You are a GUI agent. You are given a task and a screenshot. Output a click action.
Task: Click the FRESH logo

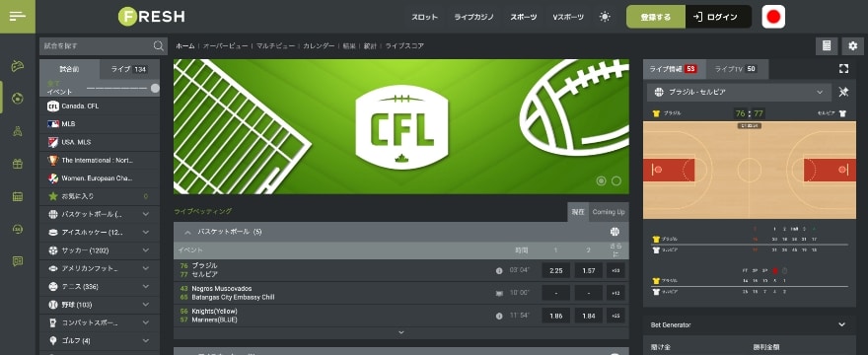(x=152, y=17)
